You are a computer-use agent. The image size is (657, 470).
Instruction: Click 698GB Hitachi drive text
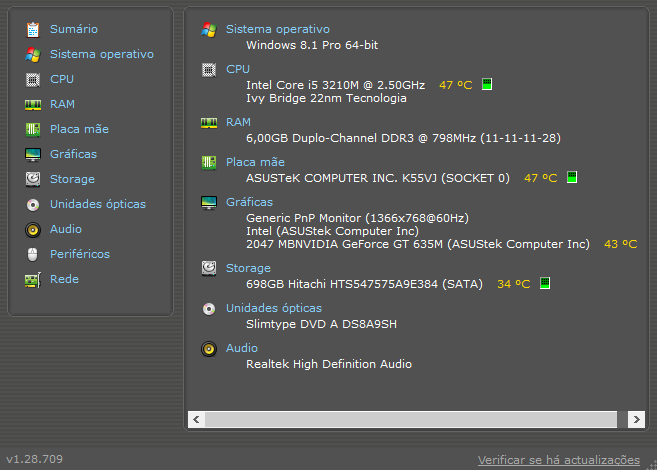click(364, 284)
